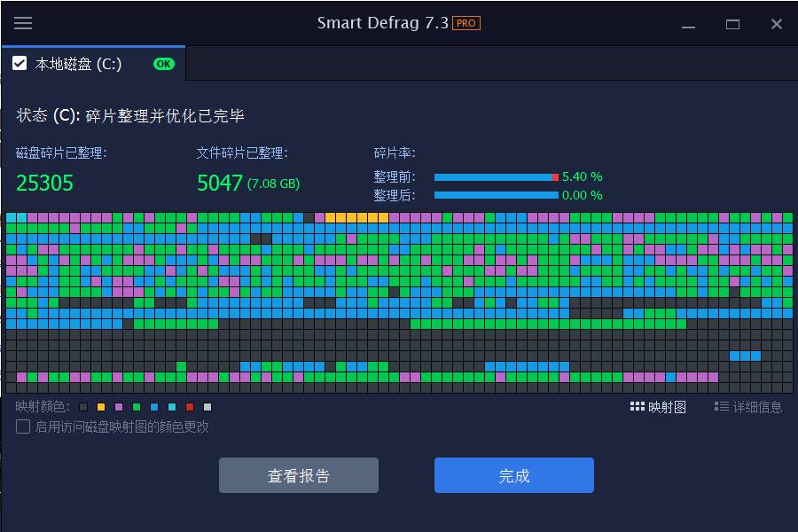Open the 详细信息 detailed info view
Image resolution: width=798 pixels, height=532 pixels.
[x=750, y=406]
